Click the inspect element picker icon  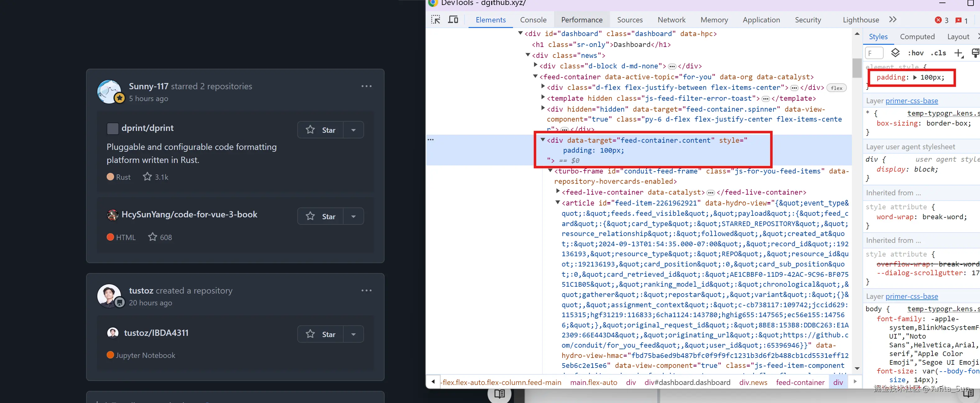pos(436,20)
